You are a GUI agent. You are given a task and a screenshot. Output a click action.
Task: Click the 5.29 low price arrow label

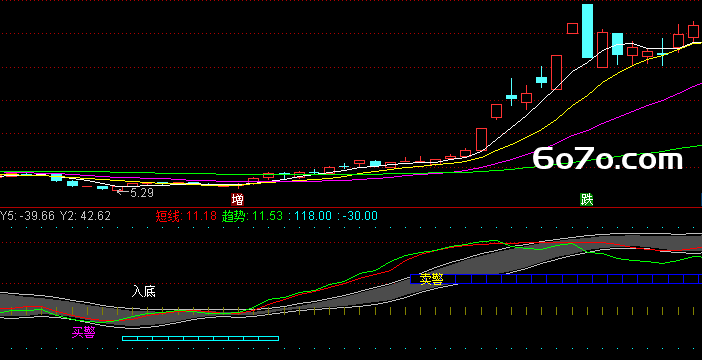135,193
